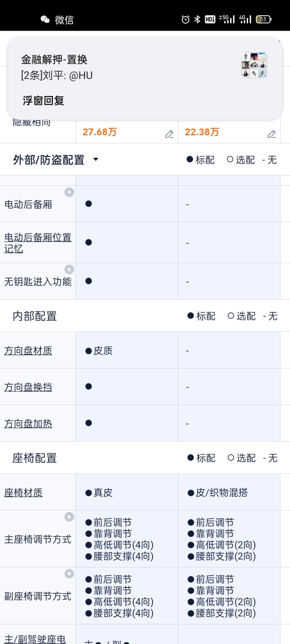Open the 方向盘材质 explanation link
Screen dimensions: 290x644
point(28,351)
